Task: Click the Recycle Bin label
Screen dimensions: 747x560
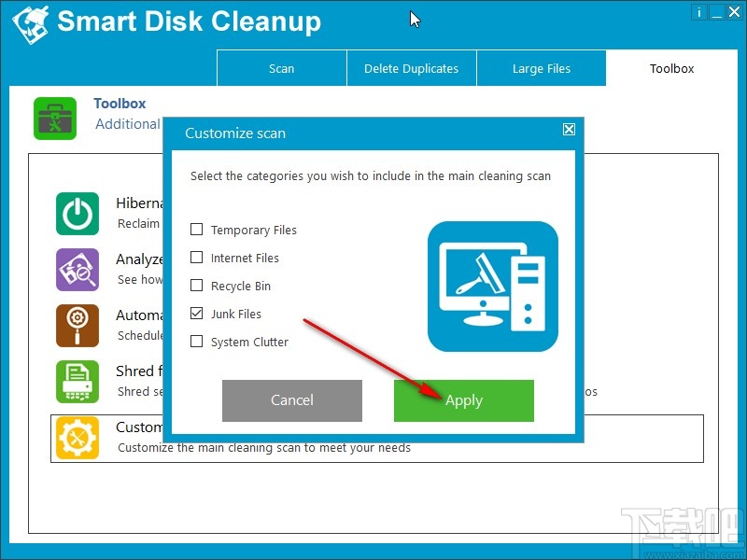Action: tap(241, 287)
